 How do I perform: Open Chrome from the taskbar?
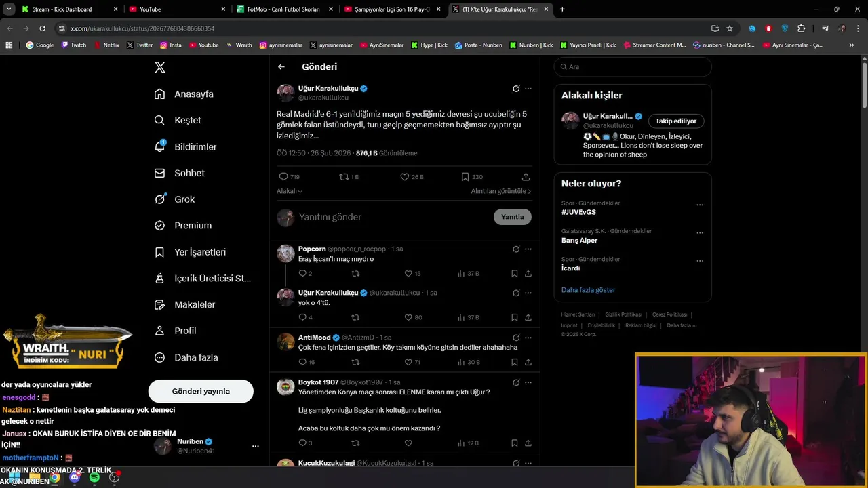(x=54, y=477)
